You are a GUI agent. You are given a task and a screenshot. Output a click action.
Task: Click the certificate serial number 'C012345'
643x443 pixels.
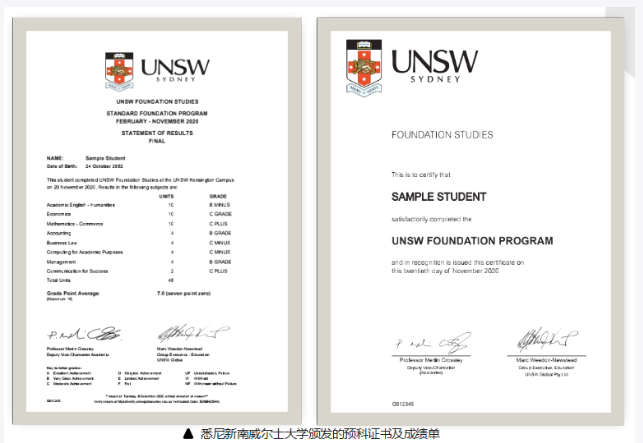[403, 404]
